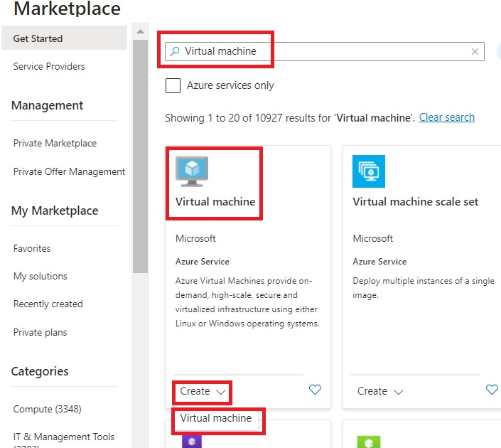Image resolution: width=501 pixels, height=448 pixels.
Task: Click the purple cube product icon
Action: (192, 442)
